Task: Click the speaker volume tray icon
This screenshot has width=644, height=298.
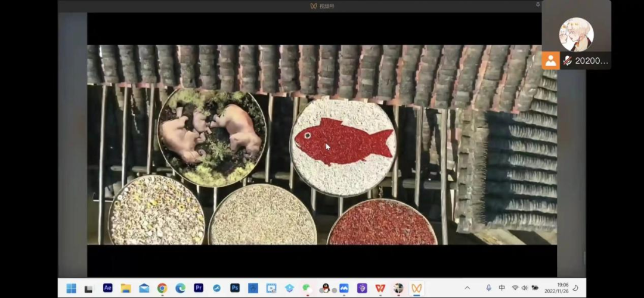Action: pos(525,288)
